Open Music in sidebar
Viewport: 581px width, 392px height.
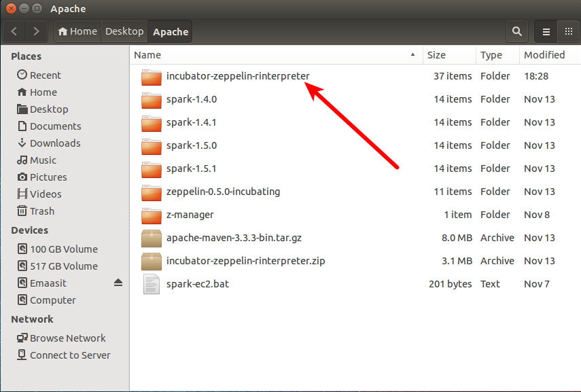[x=37, y=160]
